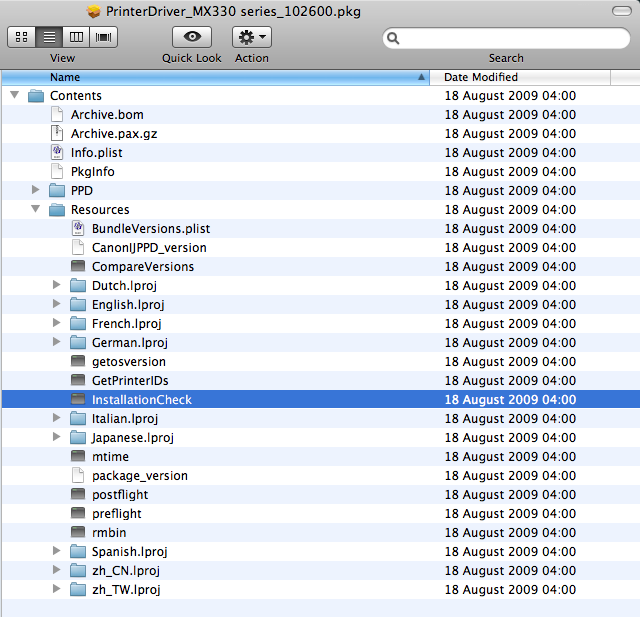Select the English.lproj row name
This screenshot has width=640, height=617.
point(128,305)
